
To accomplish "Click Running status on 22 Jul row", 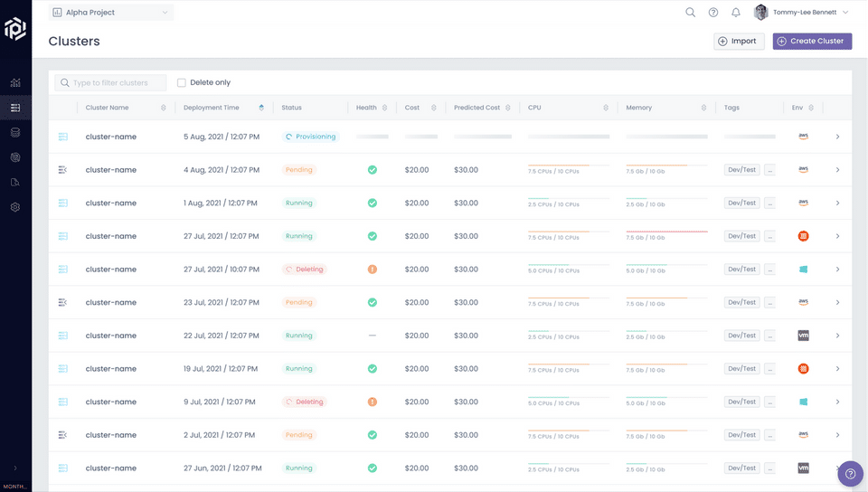I will (x=299, y=336).
